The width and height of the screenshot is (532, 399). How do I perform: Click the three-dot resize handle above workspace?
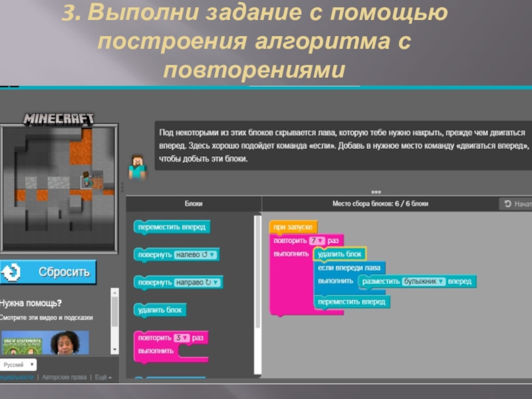(x=376, y=192)
